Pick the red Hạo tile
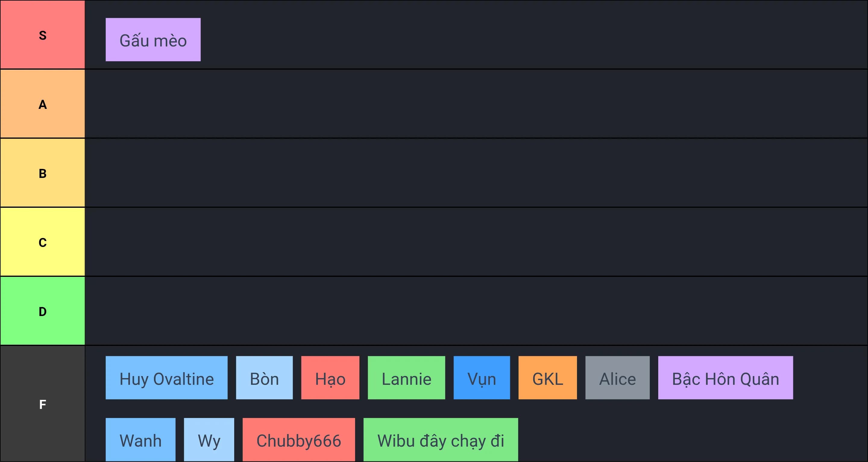 (x=330, y=378)
